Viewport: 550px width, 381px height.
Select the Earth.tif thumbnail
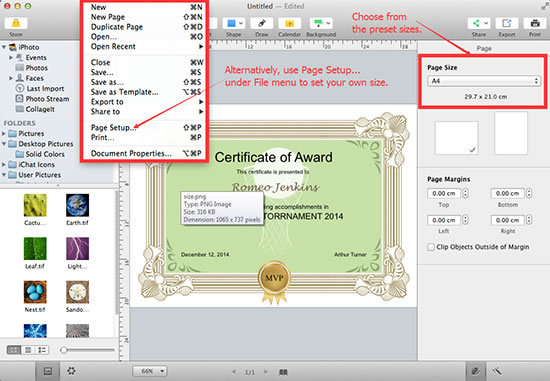(77, 205)
